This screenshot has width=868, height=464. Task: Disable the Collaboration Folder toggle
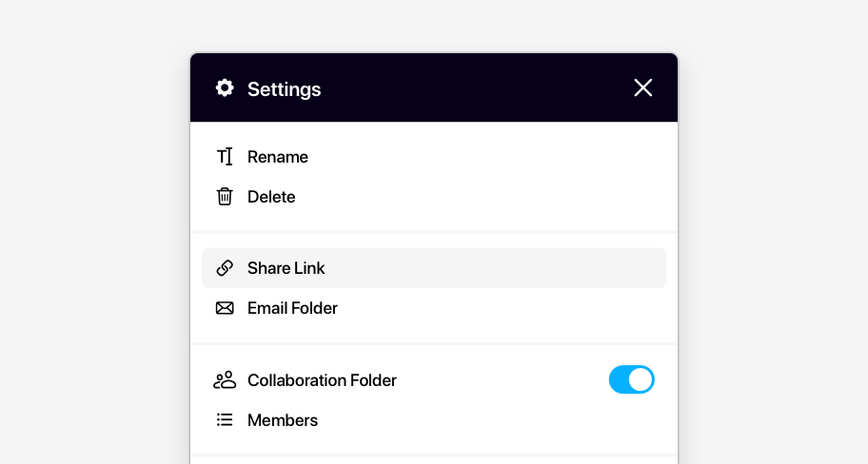pos(631,380)
